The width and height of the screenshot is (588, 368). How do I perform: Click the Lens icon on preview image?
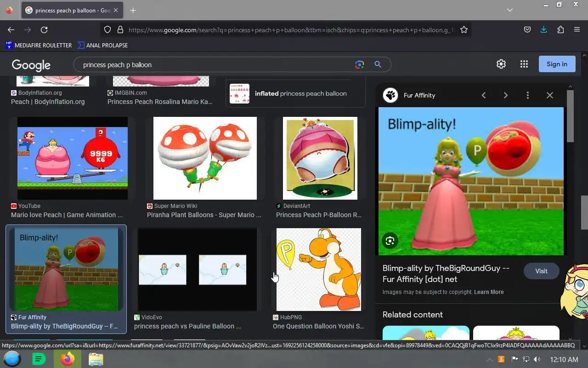(x=390, y=241)
